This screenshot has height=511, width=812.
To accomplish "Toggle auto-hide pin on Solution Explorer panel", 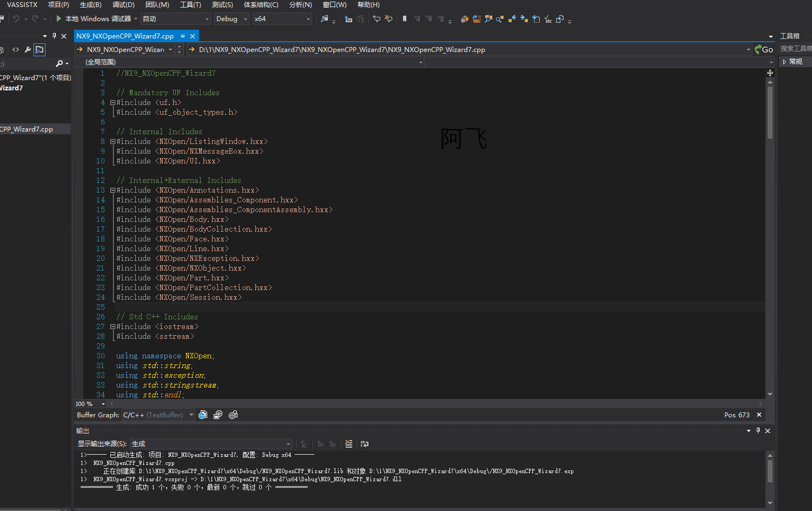I will [x=54, y=36].
